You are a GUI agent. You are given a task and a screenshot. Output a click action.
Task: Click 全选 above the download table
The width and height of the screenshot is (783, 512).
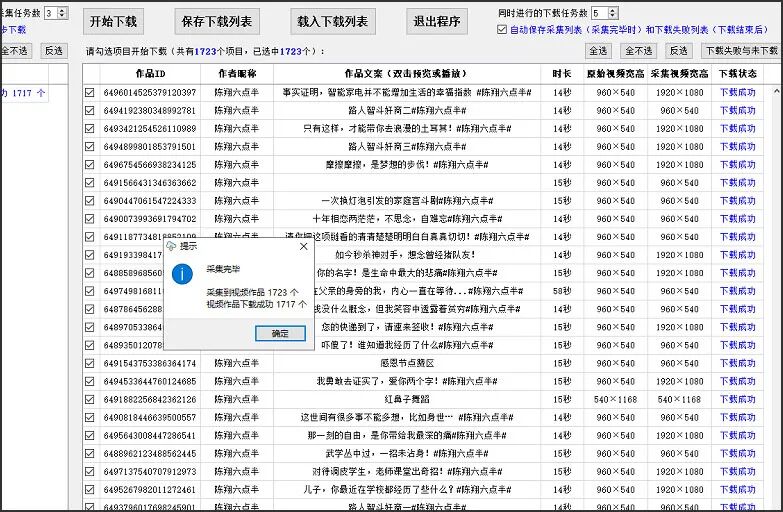(x=598, y=51)
